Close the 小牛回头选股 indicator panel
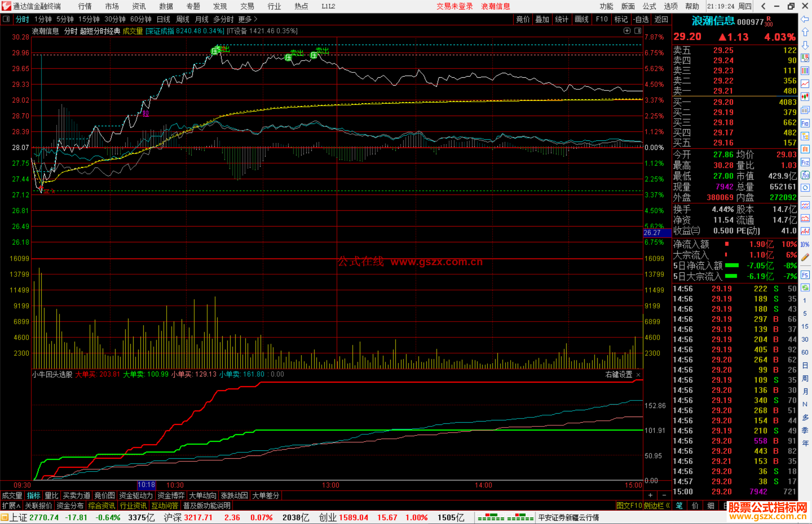 (x=638, y=375)
